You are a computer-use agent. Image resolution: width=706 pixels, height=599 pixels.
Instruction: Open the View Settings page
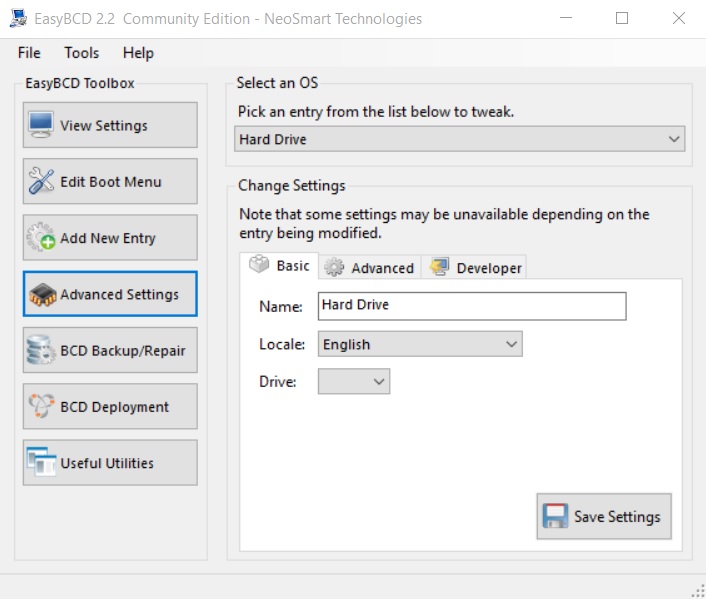110,125
